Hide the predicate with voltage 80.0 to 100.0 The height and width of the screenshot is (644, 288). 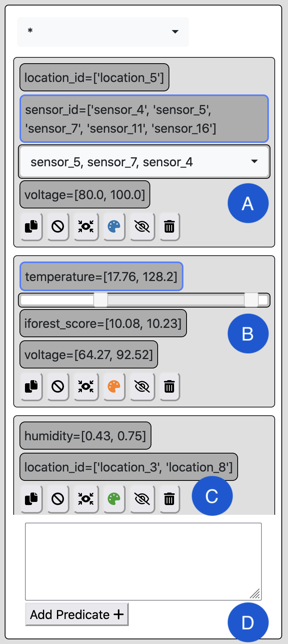(142, 226)
